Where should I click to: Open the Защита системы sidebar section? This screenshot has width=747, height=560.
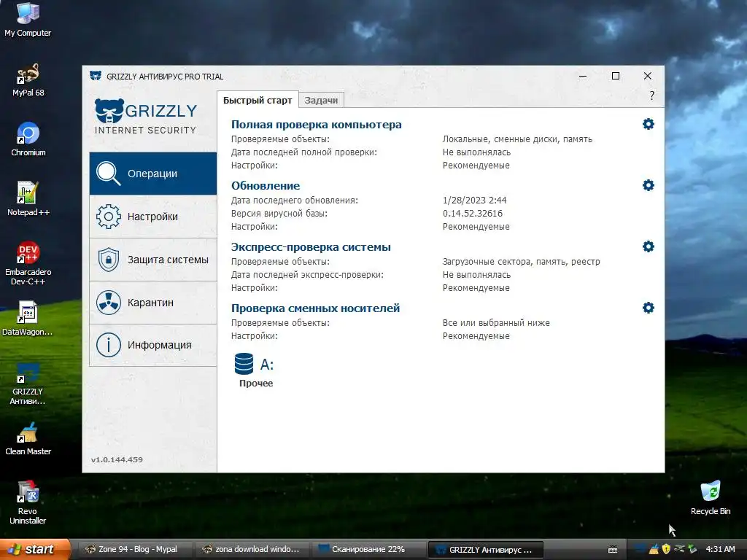click(153, 260)
